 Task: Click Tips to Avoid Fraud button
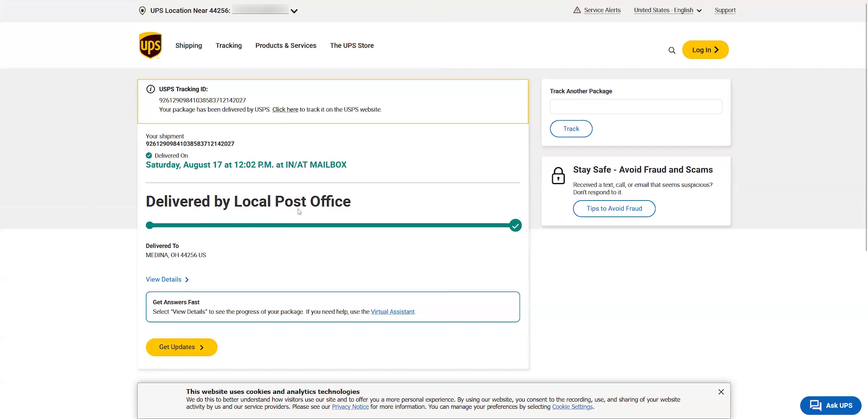pos(614,209)
